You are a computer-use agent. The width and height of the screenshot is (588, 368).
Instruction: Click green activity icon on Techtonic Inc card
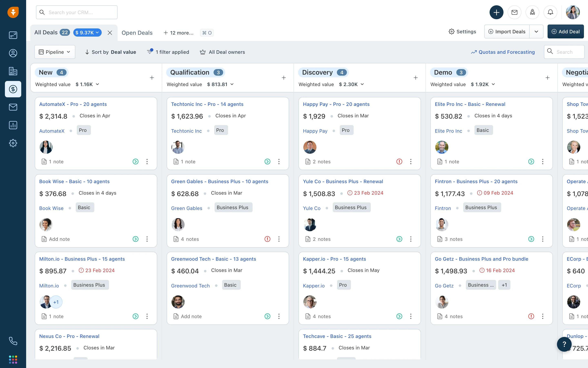pyautogui.click(x=267, y=162)
